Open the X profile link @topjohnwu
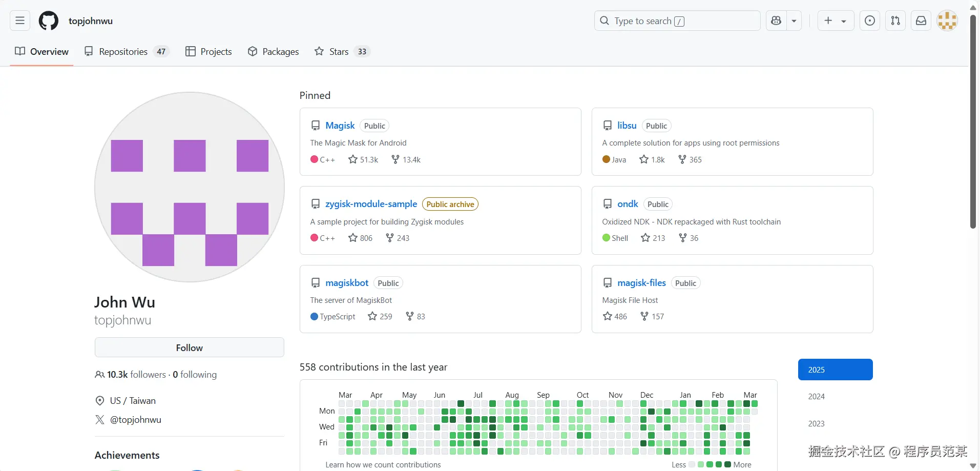 tap(135, 420)
